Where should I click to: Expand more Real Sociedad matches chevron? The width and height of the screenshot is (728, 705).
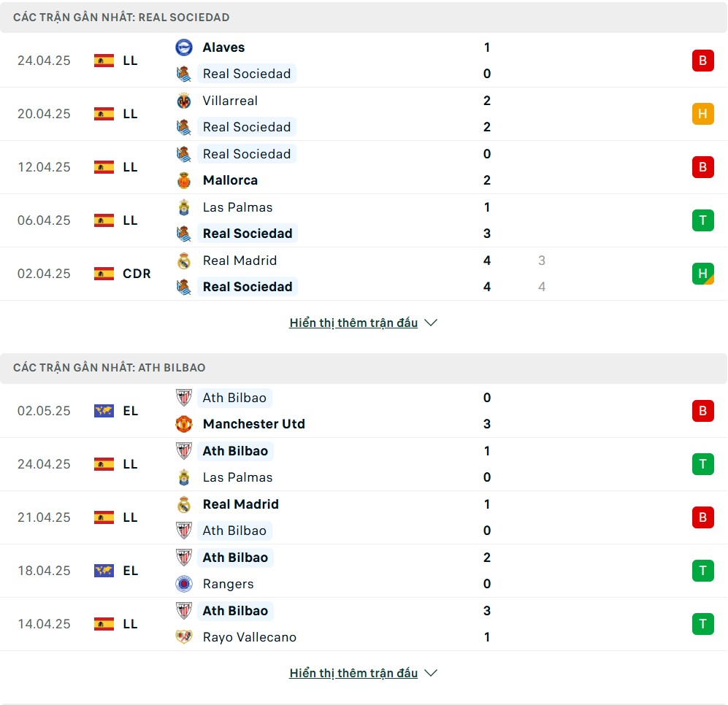[x=431, y=323]
